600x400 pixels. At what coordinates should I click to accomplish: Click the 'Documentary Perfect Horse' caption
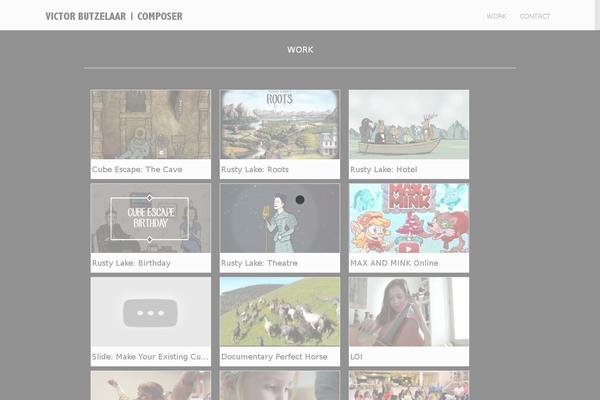coord(274,356)
